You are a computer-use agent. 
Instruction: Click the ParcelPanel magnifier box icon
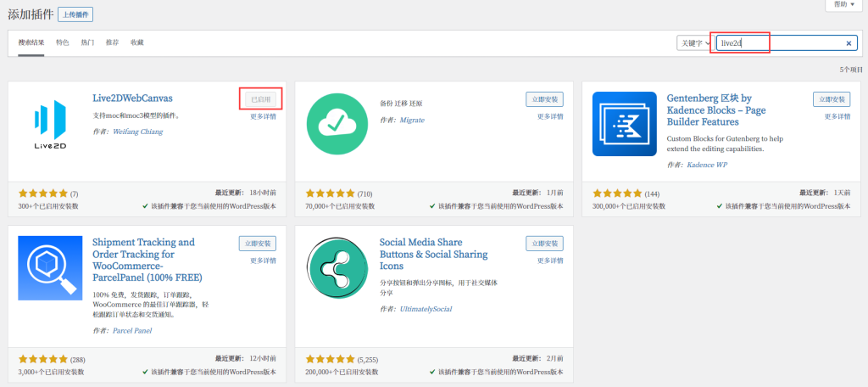pyautogui.click(x=50, y=268)
